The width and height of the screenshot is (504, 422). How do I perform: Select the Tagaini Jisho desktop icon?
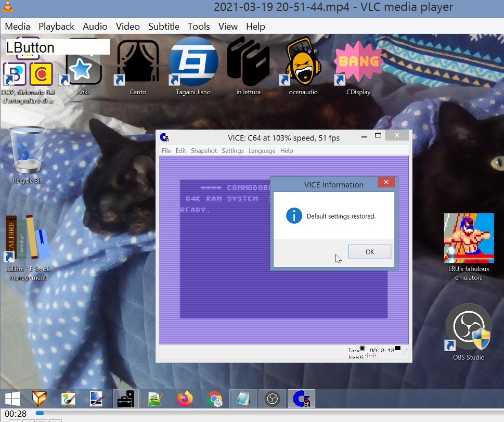point(193,66)
